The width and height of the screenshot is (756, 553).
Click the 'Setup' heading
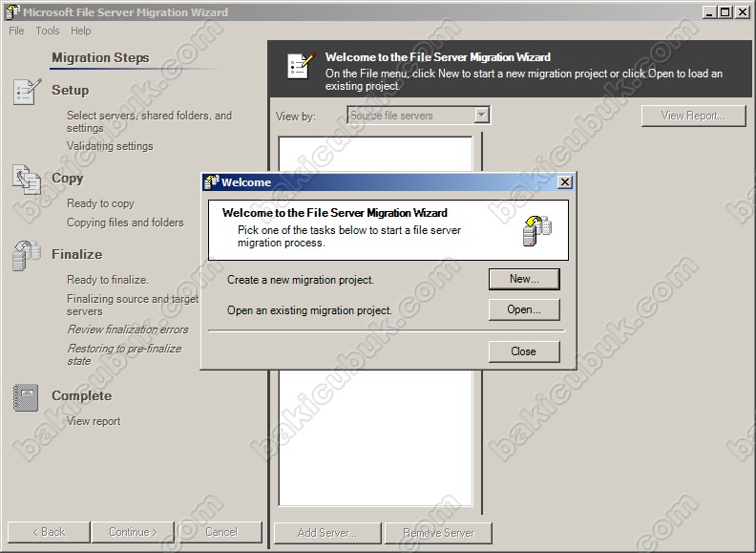pos(71,90)
